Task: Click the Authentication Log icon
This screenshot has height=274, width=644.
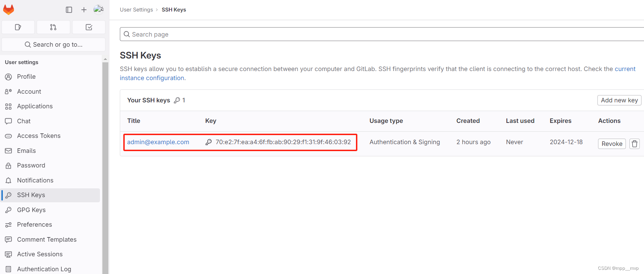Action: (8, 269)
